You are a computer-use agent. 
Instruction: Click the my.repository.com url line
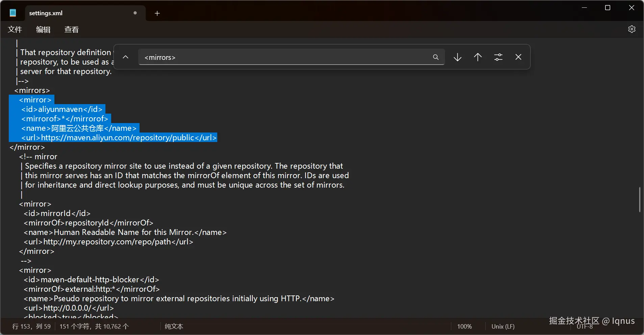point(108,242)
